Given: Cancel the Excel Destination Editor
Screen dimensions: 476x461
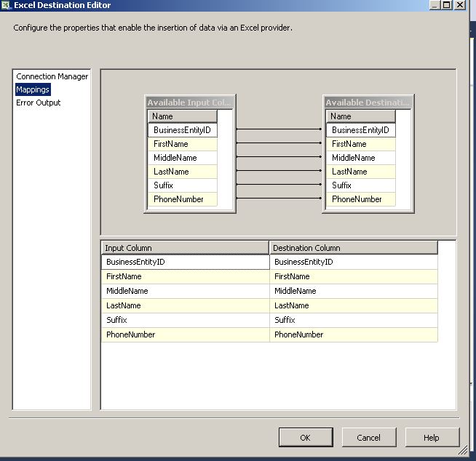Looking at the screenshot, I should [369, 437].
